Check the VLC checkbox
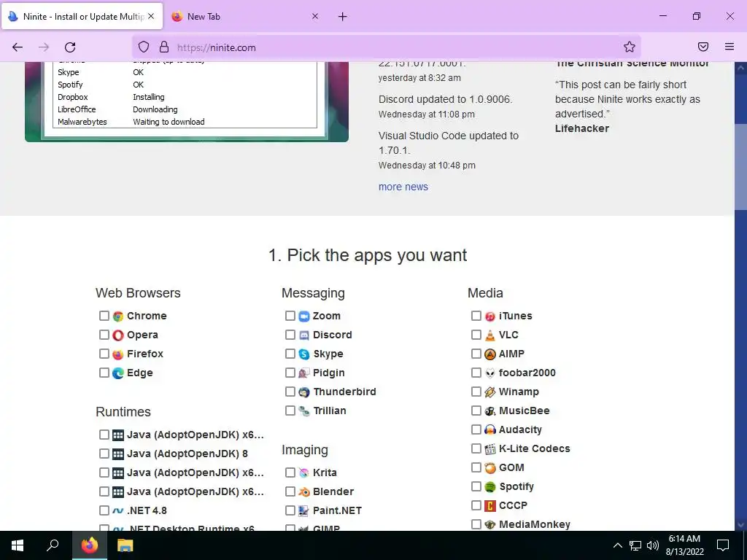Image resolution: width=747 pixels, height=560 pixels. 476,335
